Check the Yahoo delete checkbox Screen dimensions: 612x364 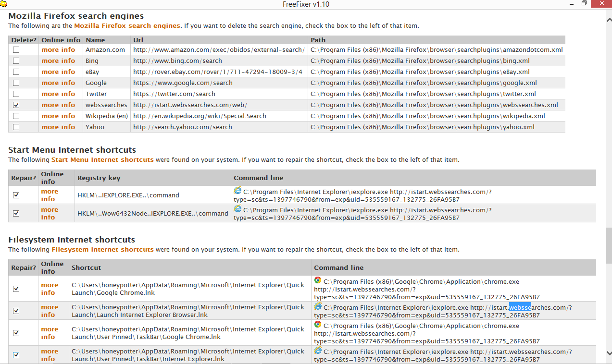16,127
